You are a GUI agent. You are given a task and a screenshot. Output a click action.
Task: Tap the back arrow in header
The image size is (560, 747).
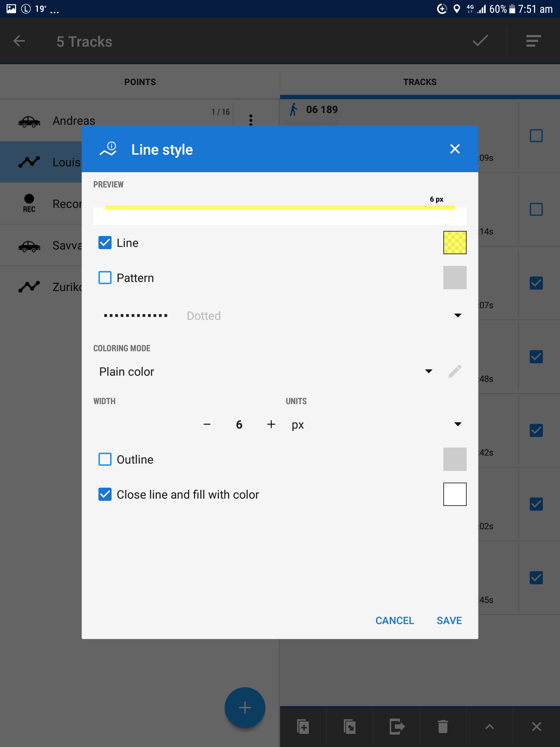19,41
